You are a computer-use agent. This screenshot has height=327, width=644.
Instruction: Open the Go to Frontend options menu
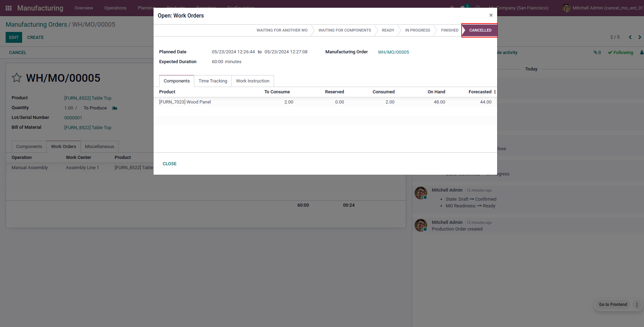tap(637, 305)
